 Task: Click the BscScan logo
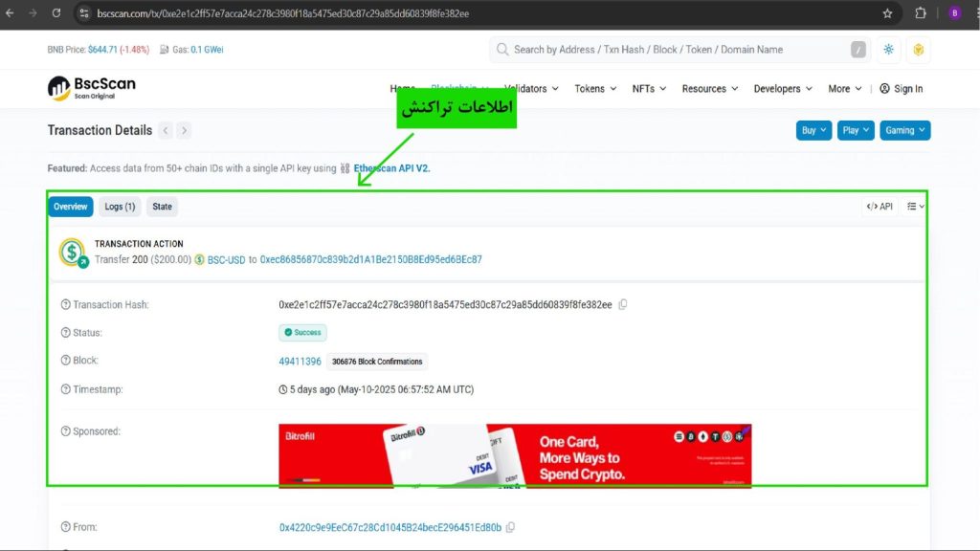[x=91, y=88]
